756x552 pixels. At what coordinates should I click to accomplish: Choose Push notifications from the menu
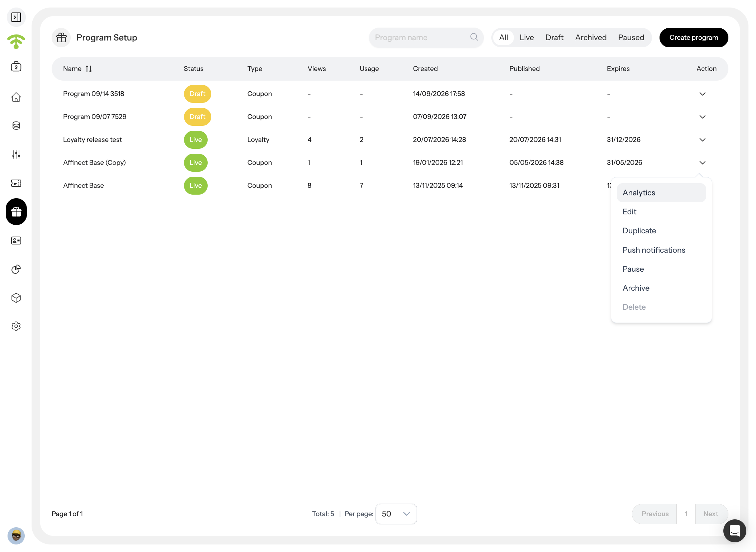(x=661, y=250)
